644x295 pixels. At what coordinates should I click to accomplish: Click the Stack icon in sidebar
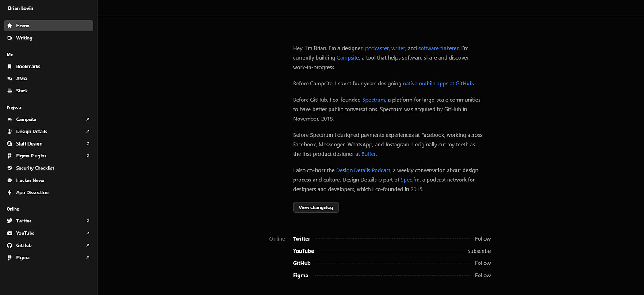point(9,91)
